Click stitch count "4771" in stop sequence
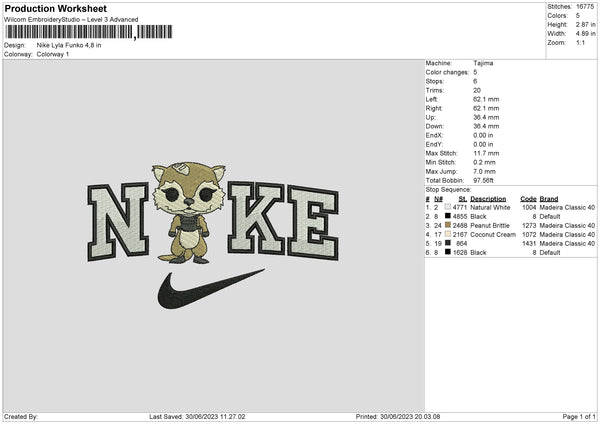This screenshot has height=424, width=600. click(460, 207)
